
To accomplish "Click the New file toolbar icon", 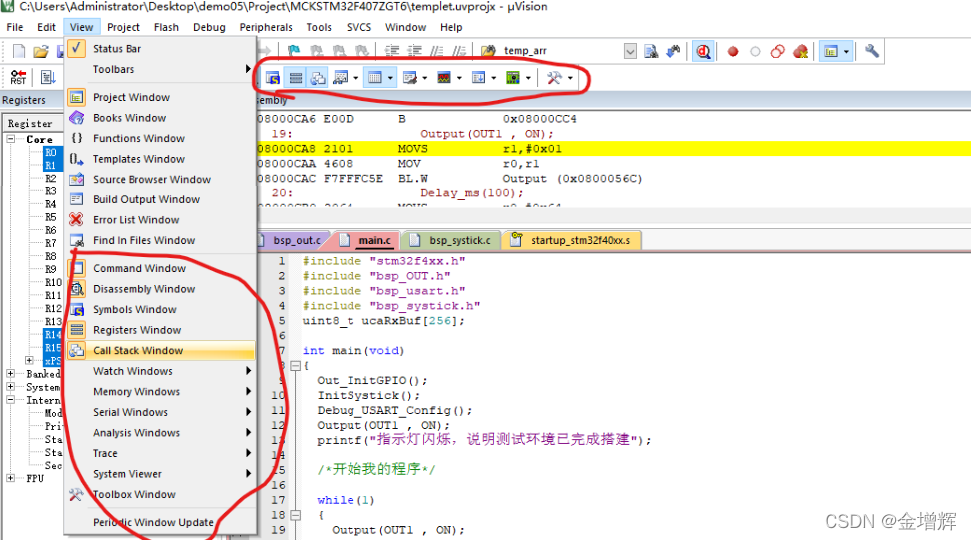I will tap(19, 51).
